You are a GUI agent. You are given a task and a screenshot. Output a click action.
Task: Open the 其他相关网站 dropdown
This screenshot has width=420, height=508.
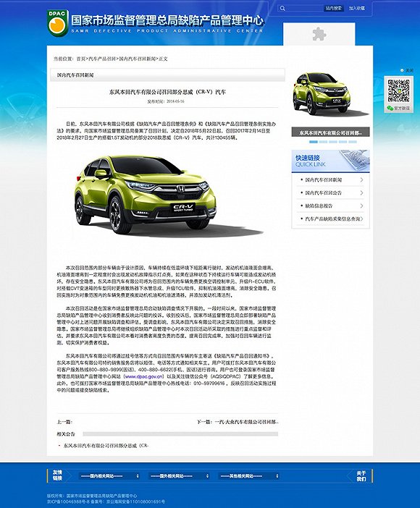pyautogui.click(x=249, y=476)
